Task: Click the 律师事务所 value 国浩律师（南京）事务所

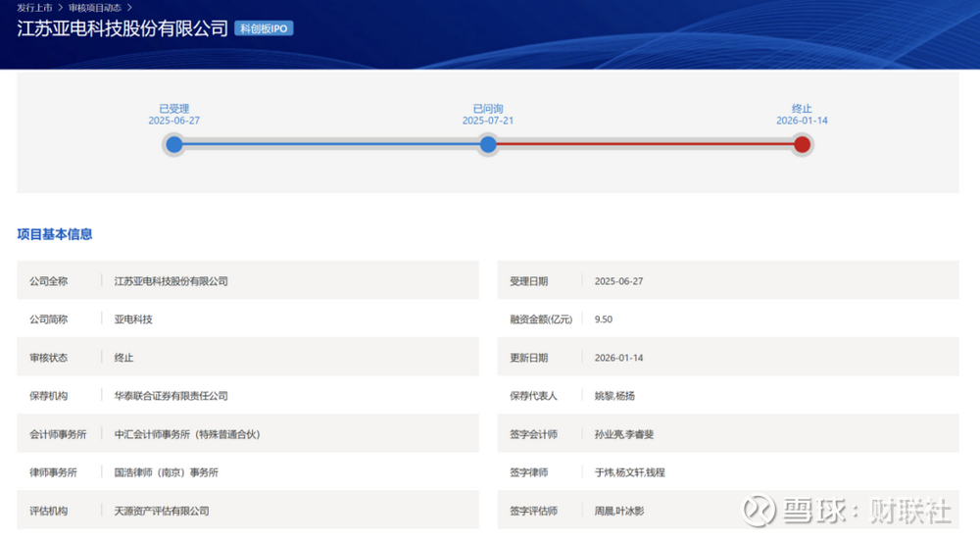Action: pyautogui.click(x=167, y=472)
